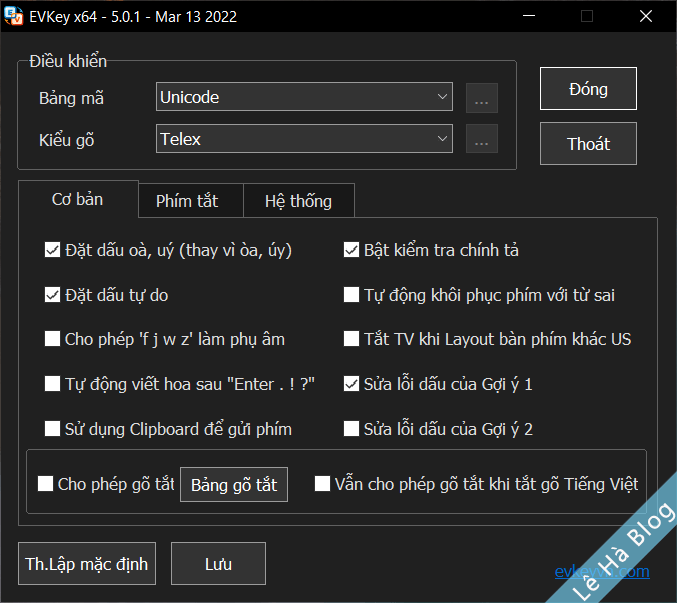Click the ellipsis button beside Kiểu gõ
Image resolution: width=677 pixels, height=603 pixels.
pyautogui.click(x=481, y=139)
